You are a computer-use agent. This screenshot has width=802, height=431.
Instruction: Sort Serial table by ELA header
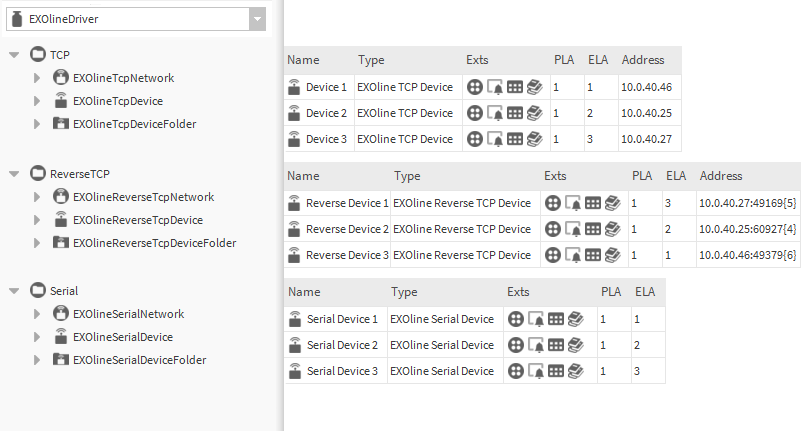(x=645, y=292)
